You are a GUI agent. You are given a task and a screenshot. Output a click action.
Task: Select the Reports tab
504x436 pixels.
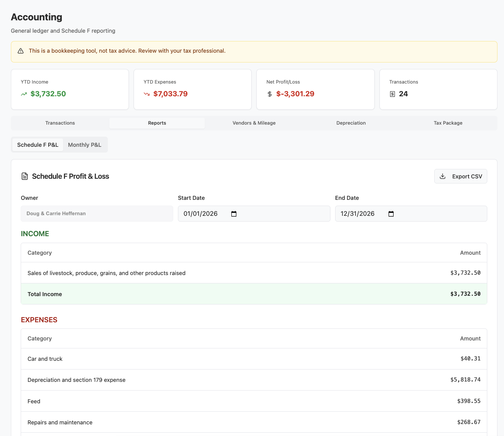(x=157, y=123)
